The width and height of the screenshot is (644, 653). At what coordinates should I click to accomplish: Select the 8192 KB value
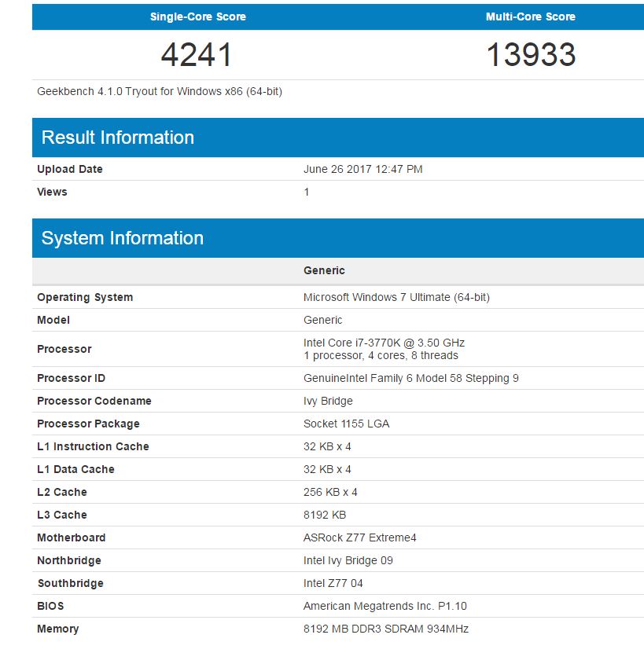[x=325, y=515]
